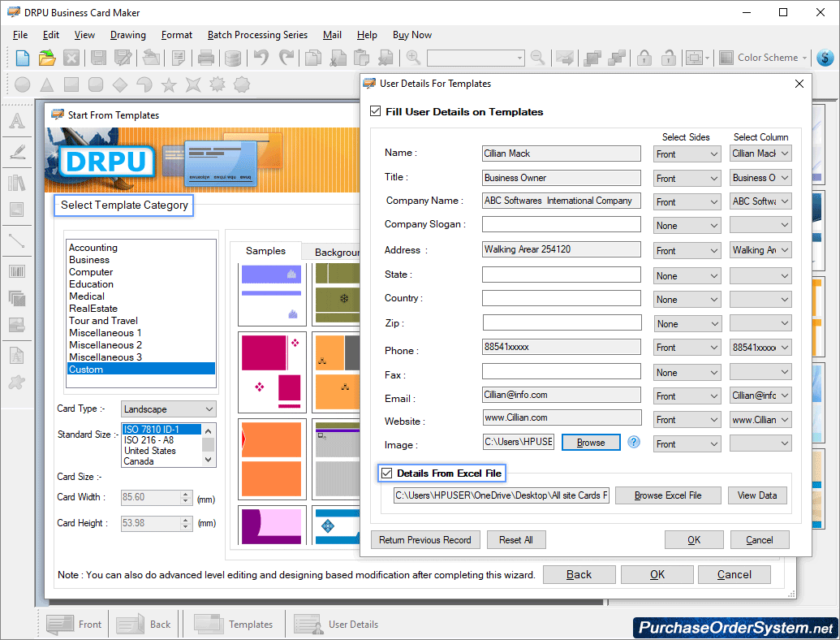Open Select Sides dropdown for Name
The height and width of the screenshot is (640, 840).
click(x=687, y=154)
